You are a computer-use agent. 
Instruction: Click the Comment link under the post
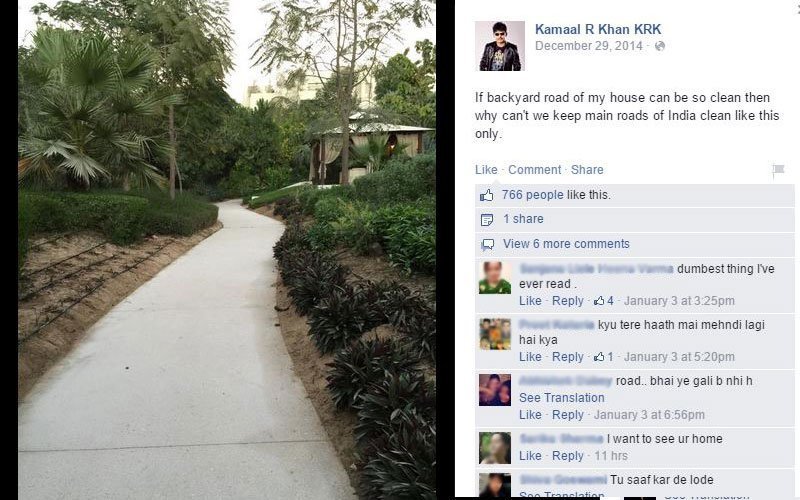coord(534,169)
